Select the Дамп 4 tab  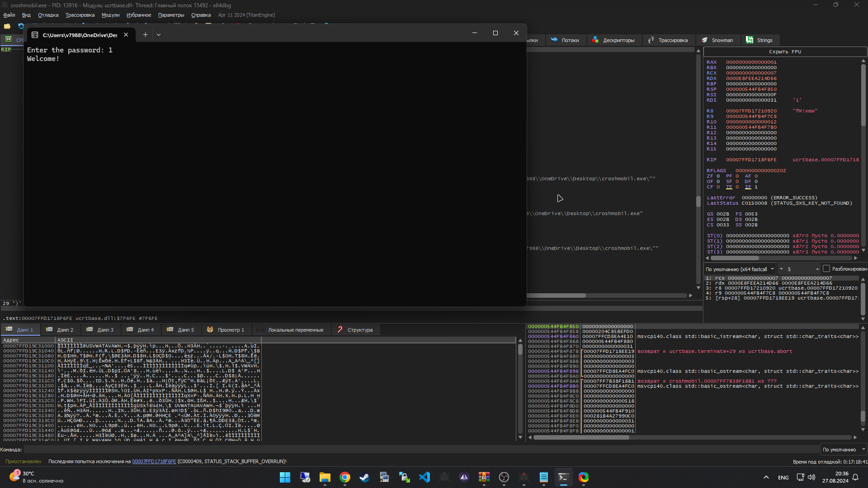pos(141,330)
